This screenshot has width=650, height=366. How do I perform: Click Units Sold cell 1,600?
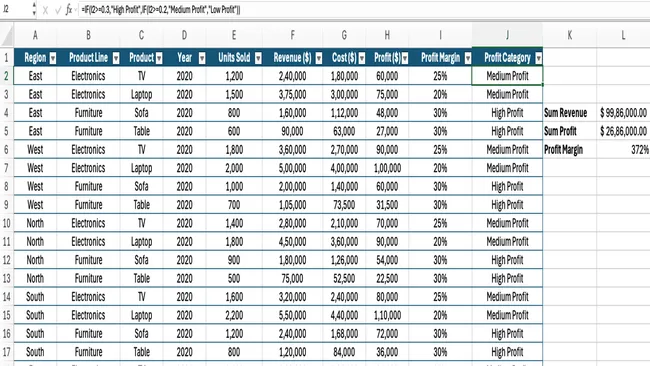(x=234, y=297)
